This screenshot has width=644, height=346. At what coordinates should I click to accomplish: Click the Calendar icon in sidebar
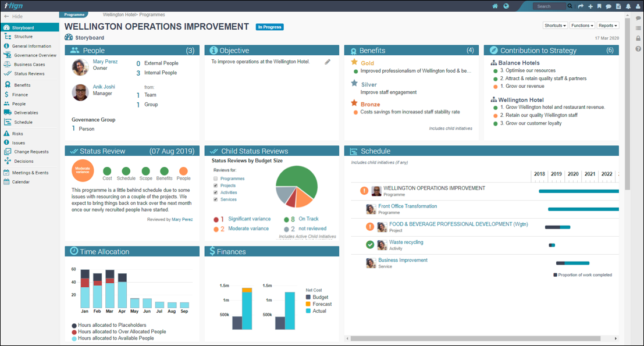(x=6, y=182)
